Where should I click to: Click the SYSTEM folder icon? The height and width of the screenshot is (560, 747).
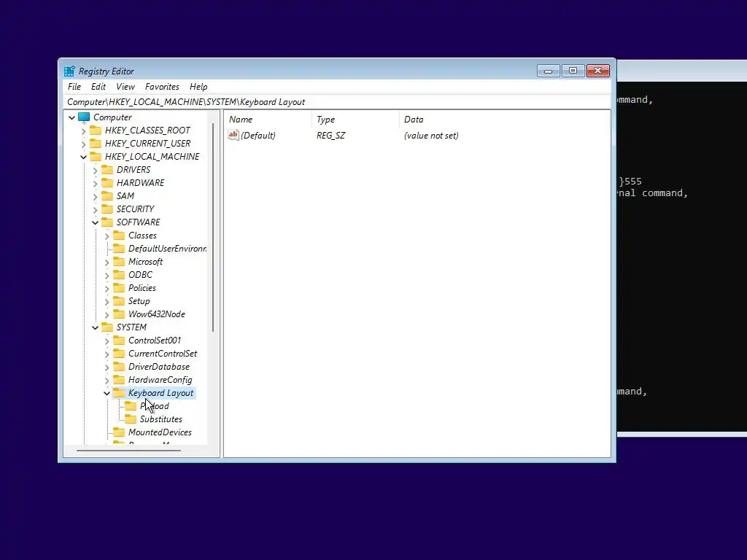pos(108,327)
